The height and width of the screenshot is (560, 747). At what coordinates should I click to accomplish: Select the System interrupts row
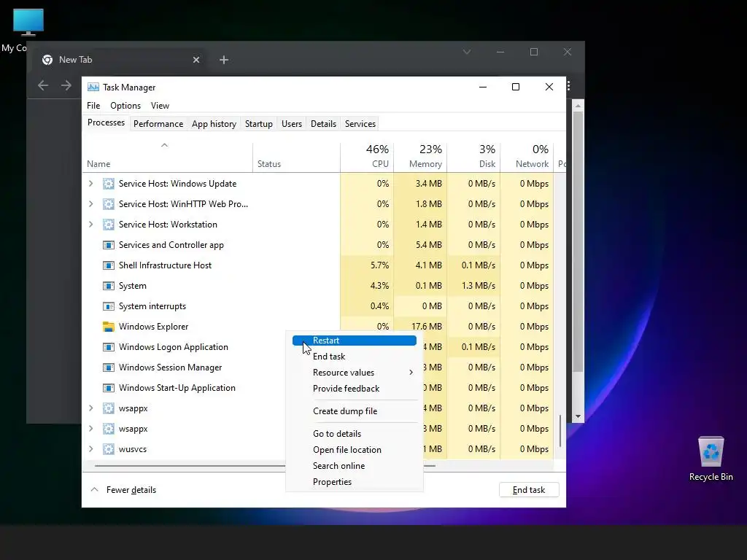pyautogui.click(x=318, y=307)
